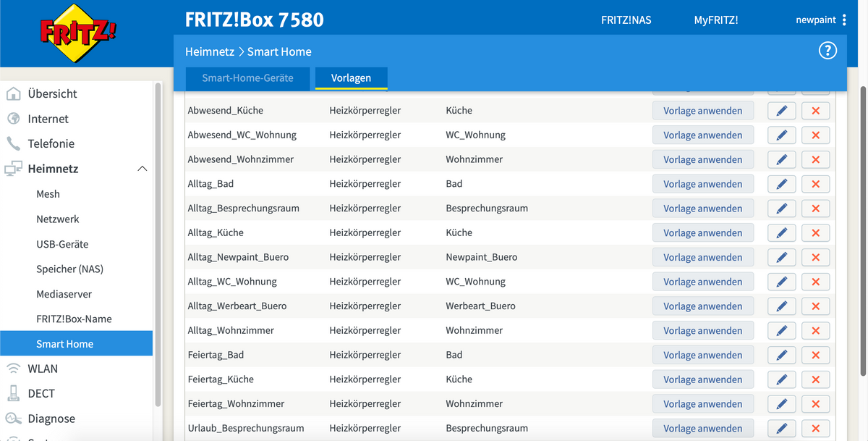Edit the Feiertag_Küche template

pyautogui.click(x=781, y=379)
